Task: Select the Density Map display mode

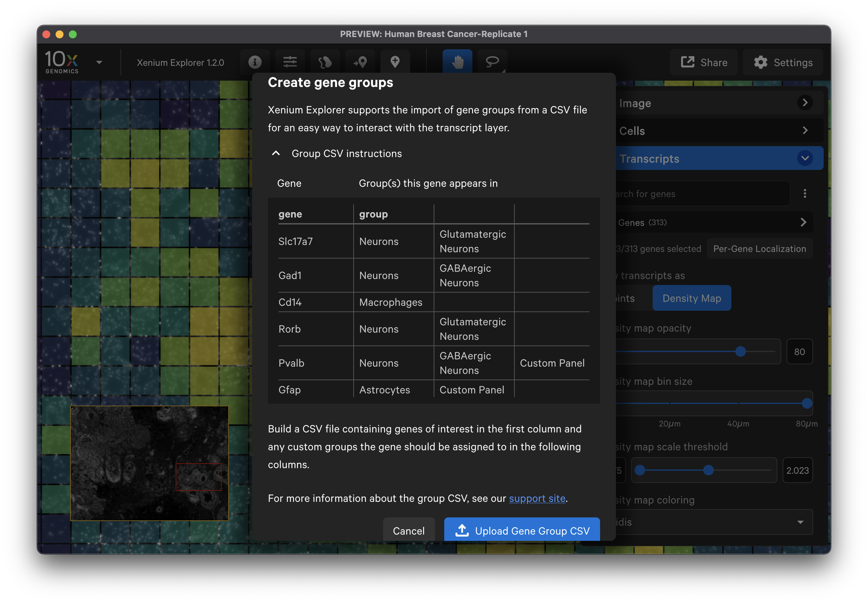Action: [691, 298]
